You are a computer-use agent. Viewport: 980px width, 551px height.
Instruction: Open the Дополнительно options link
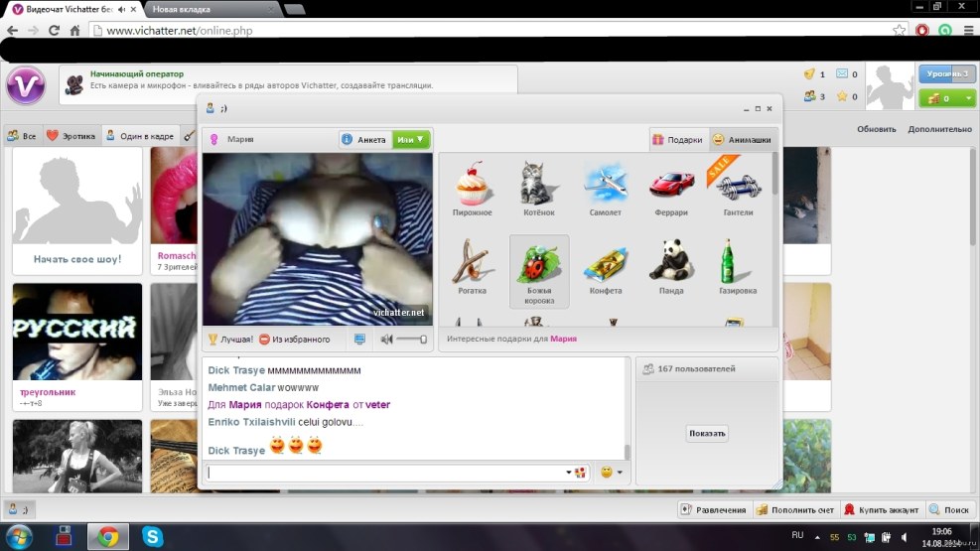939,129
